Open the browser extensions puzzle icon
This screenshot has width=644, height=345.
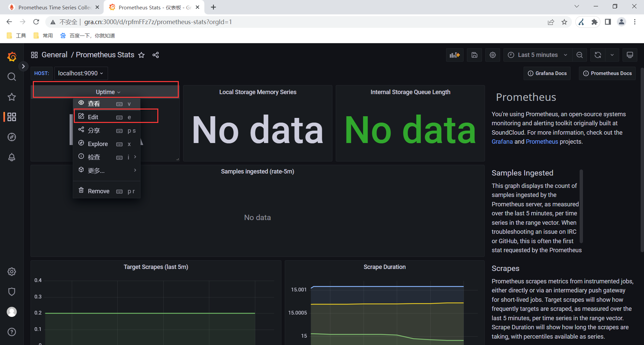pos(594,22)
